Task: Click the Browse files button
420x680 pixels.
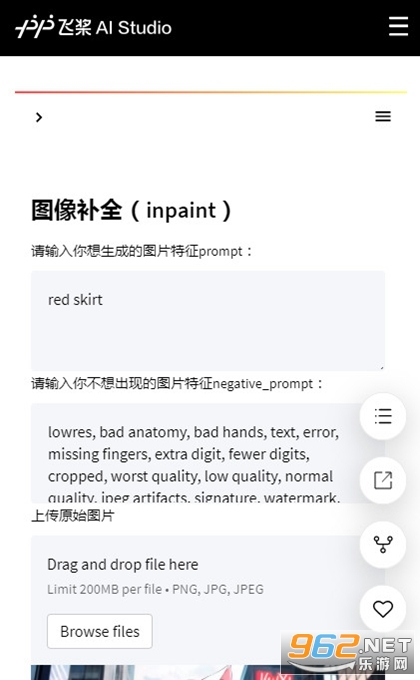Action: (x=100, y=631)
